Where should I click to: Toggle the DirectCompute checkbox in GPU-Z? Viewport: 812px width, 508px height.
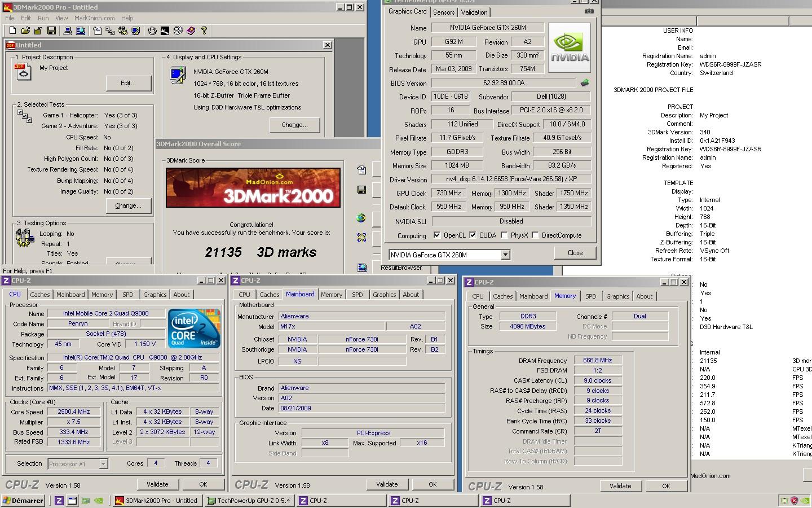535,235
